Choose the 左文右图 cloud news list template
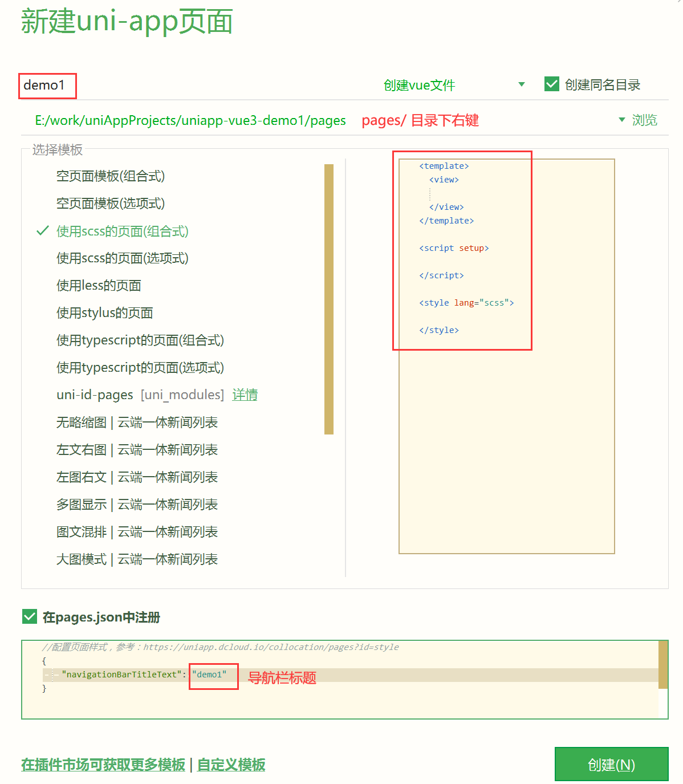Screen dimensions: 683x784 click(137, 450)
